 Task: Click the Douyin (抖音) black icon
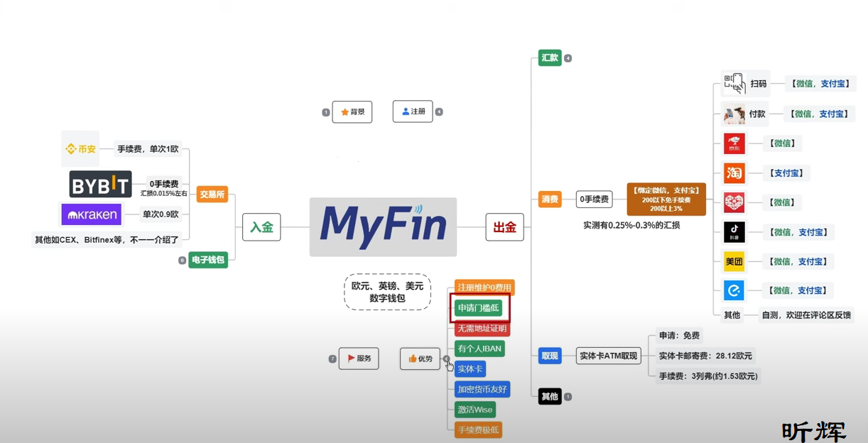[734, 232]
